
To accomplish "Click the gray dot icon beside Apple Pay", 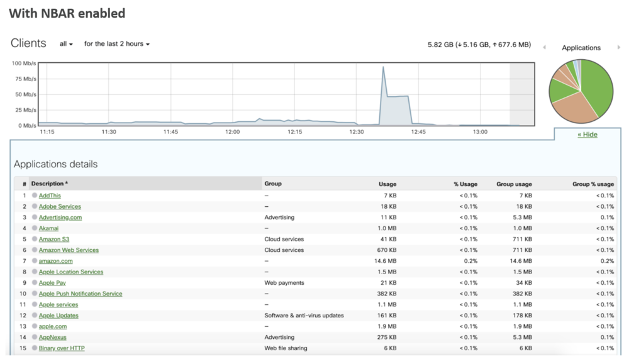I will pos(34,283).
